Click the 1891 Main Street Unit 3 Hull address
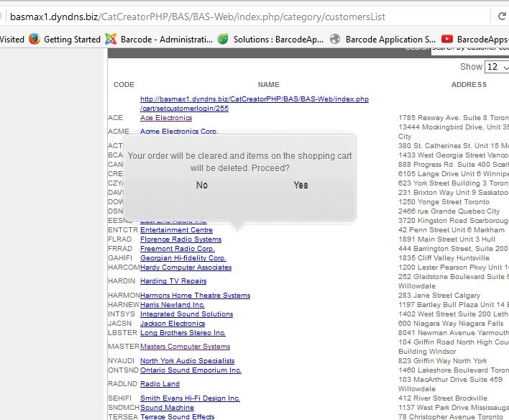The image size is (509, 420). [x=446, y=239]
